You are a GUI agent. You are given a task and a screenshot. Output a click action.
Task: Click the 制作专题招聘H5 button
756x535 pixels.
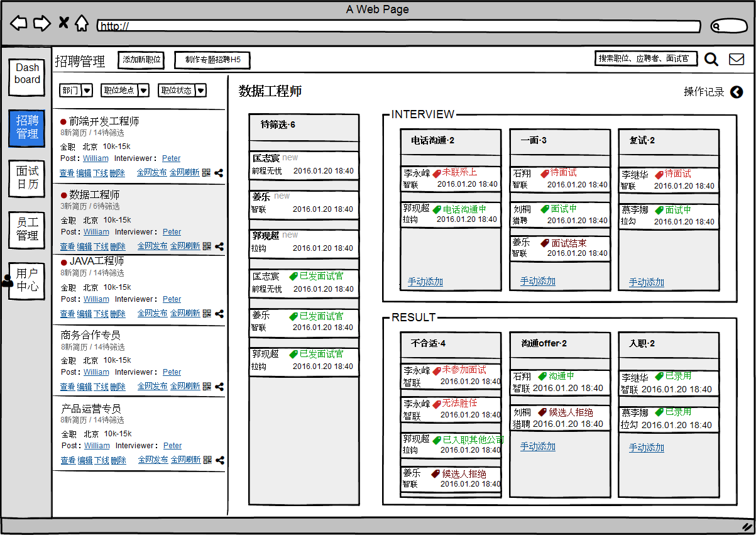tap(212, 60)
